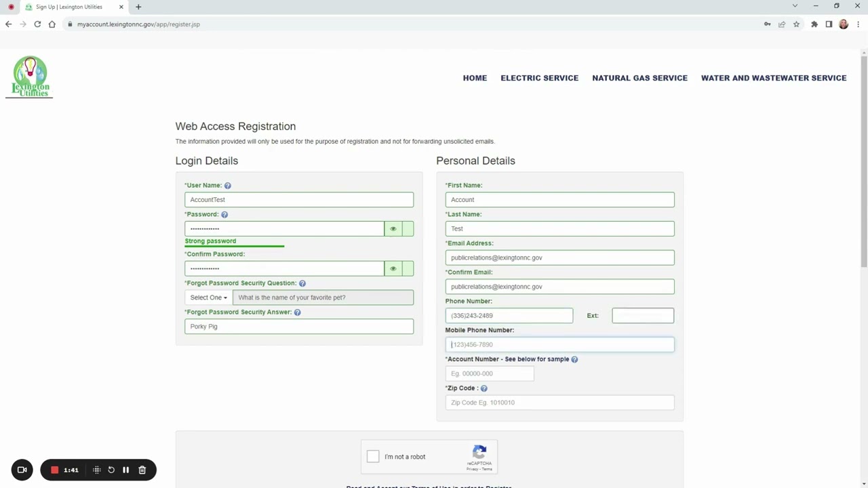Screen dimensions: 868x488
Task: Click the share page icon in address bar
Action: [782, 24]
